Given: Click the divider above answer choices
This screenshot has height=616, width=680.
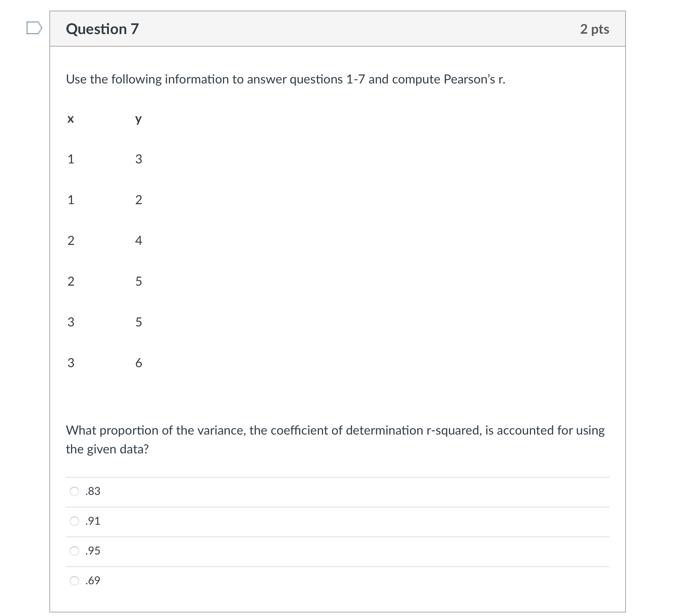Looking at the screenshot, I should (x=337, y=477).
